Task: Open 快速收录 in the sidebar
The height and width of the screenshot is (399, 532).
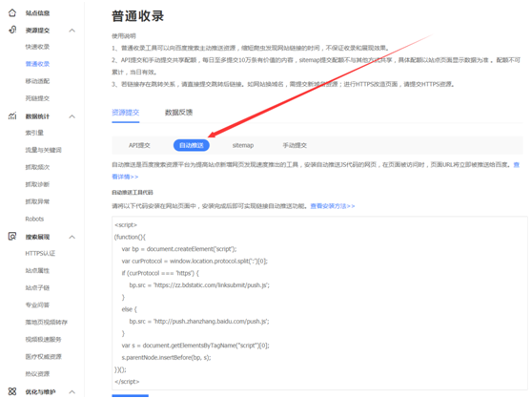Action: coord(37,47)
